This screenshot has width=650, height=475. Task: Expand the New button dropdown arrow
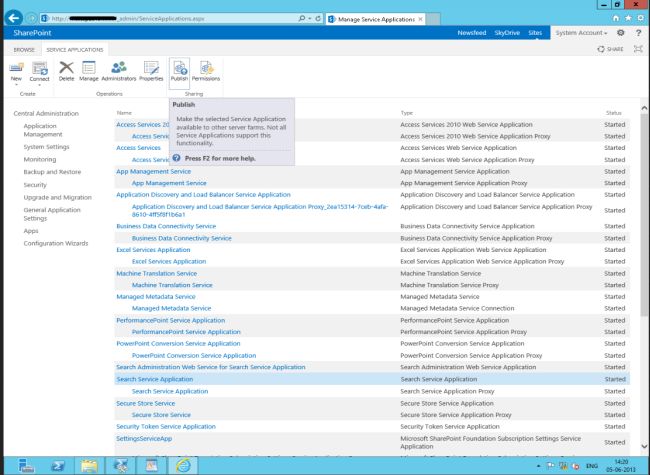pyautogui.click(x=16, y=85)
